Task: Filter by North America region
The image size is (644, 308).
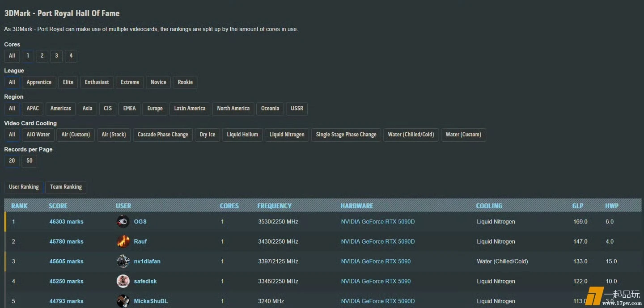Action: [x=233, y=108]
